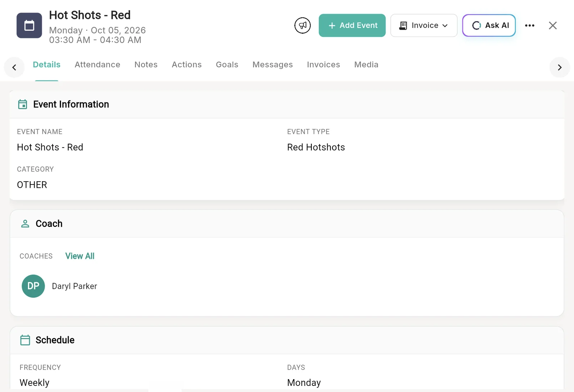Click the calendar event icon beside title
This screenshot has height=392, width=574.
29,25
